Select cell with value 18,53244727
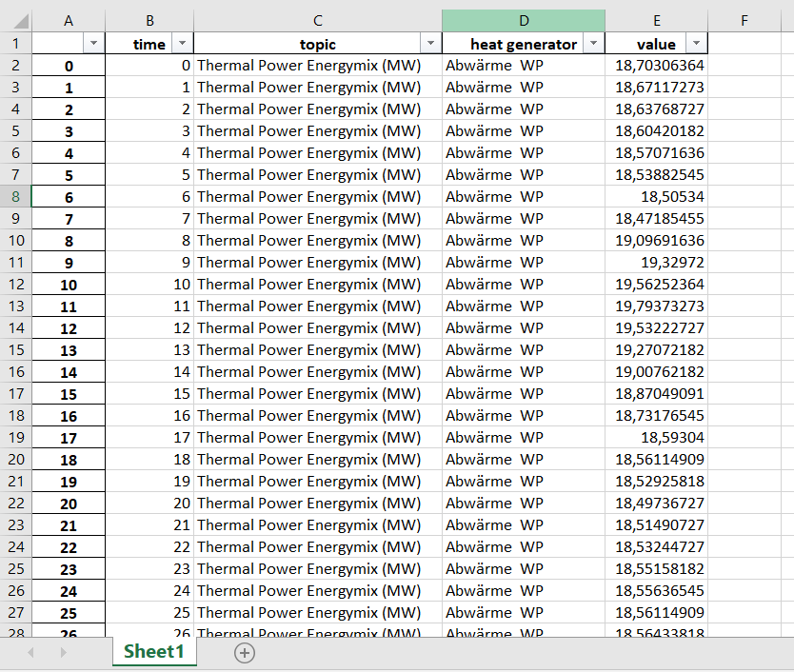This screenshot has height=672, width=794. point(656,547)
